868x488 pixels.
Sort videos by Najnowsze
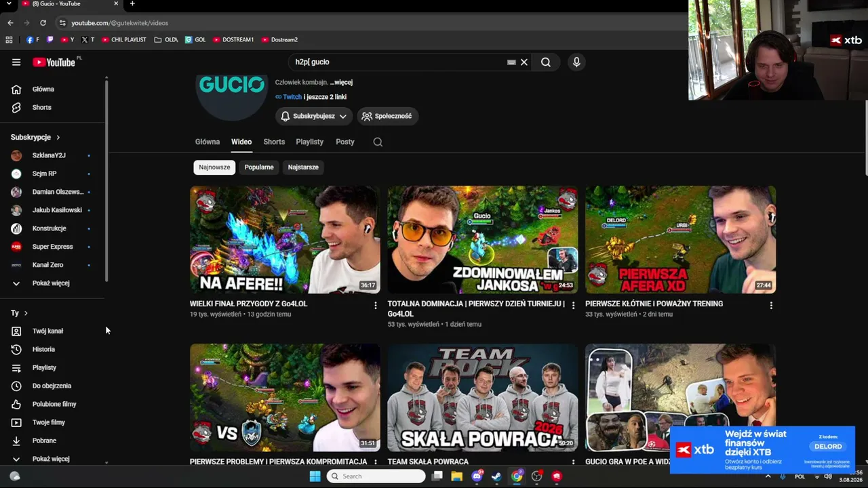(214, 167)
